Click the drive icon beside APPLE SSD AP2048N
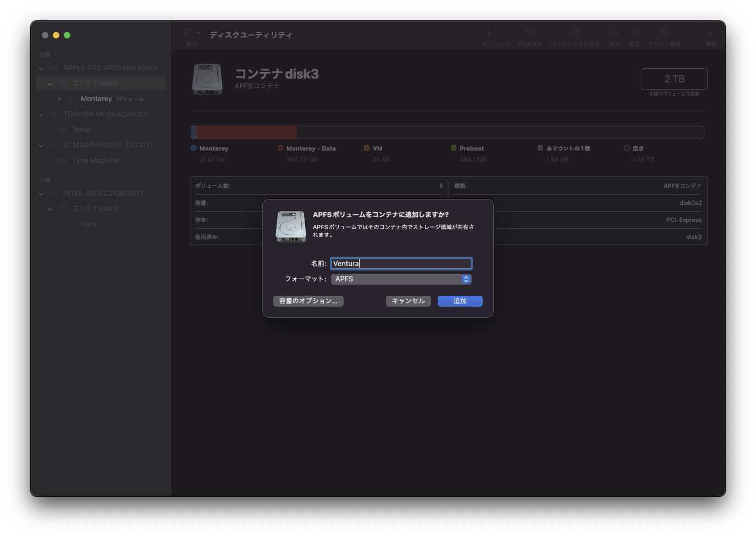The width and height of the screenshot is (756, 537). click(x=54, y=68)
